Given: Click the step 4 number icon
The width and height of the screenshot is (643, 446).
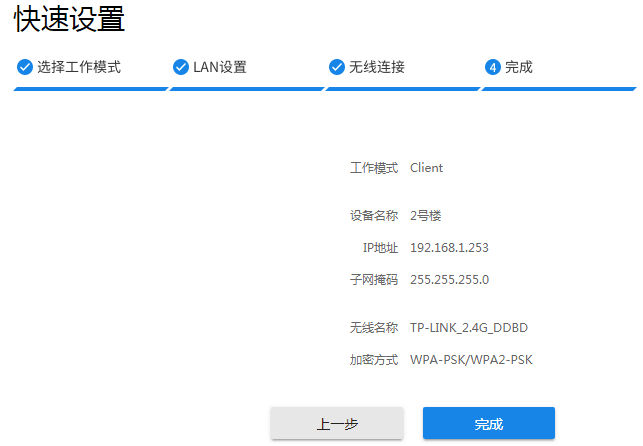Looking at the screenshot, I should pyautogui.click(x=492, y=67).
